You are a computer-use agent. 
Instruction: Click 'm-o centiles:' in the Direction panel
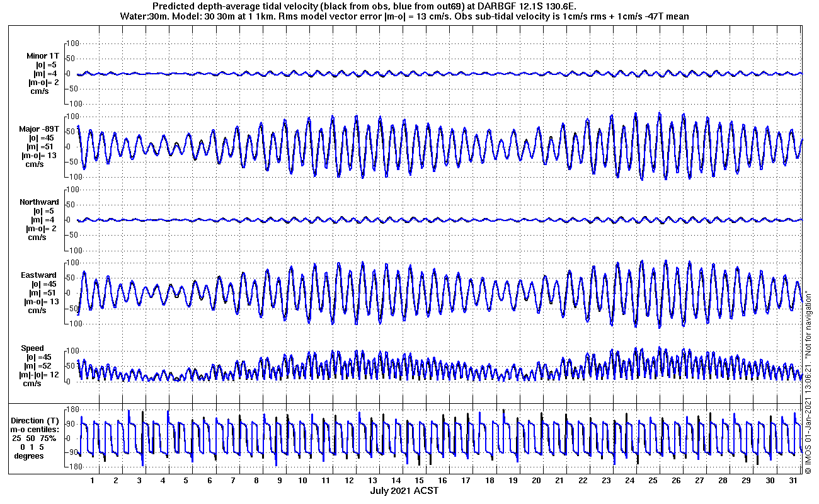(36, 430)
